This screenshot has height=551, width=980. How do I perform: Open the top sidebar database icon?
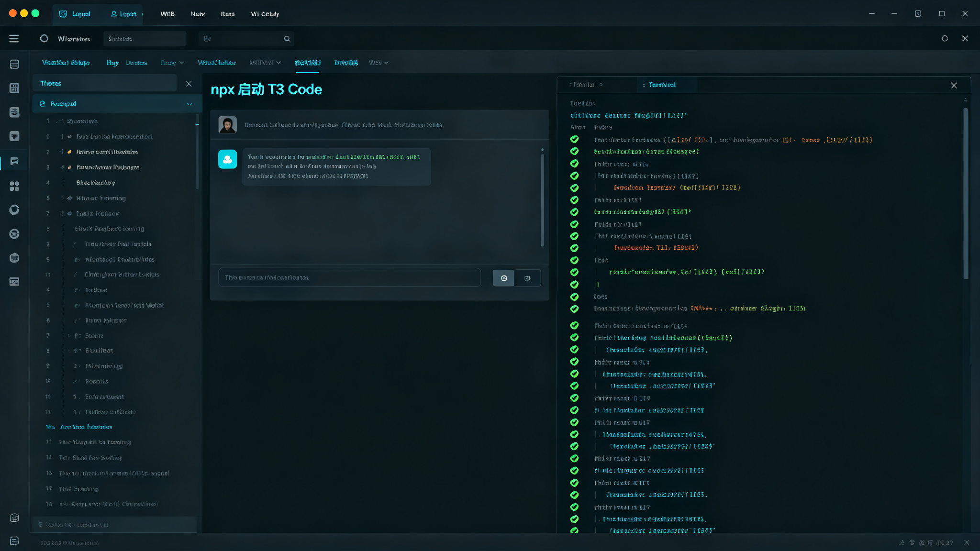(x=14, y=64)
